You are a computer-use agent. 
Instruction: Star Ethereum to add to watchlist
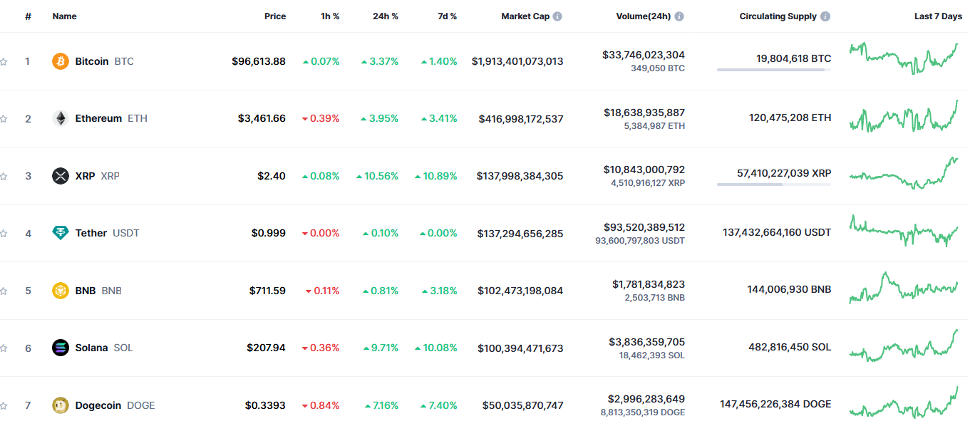[x=4, y=119]
